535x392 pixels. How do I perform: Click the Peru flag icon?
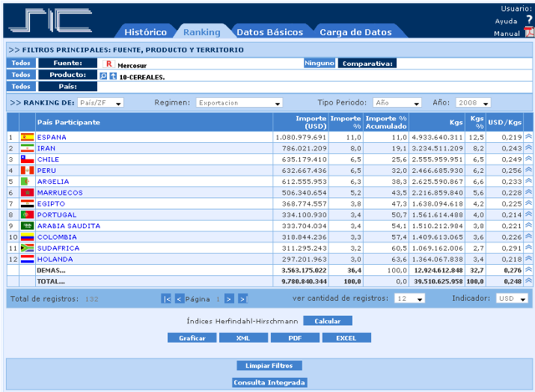tap(28, 171)
